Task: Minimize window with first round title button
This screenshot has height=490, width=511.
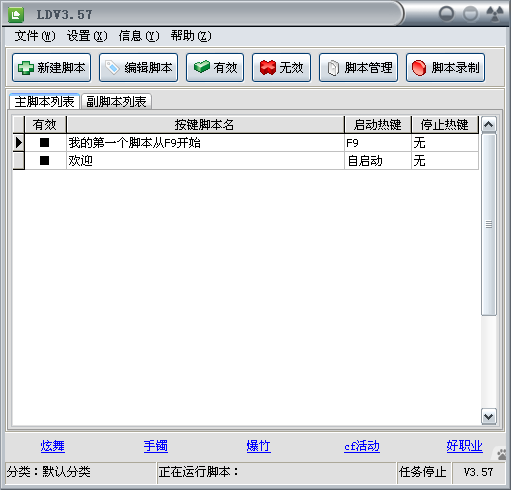Action: coord(446,14)
